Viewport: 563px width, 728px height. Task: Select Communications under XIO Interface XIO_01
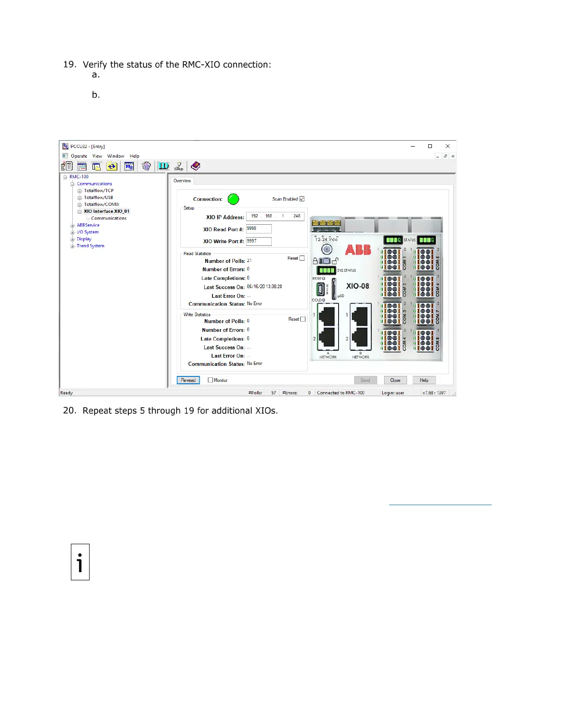[x=109, y=218]
